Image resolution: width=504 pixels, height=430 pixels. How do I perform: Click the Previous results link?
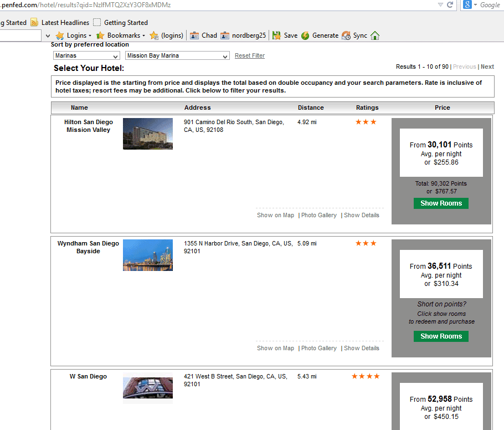tap(465, 66)
